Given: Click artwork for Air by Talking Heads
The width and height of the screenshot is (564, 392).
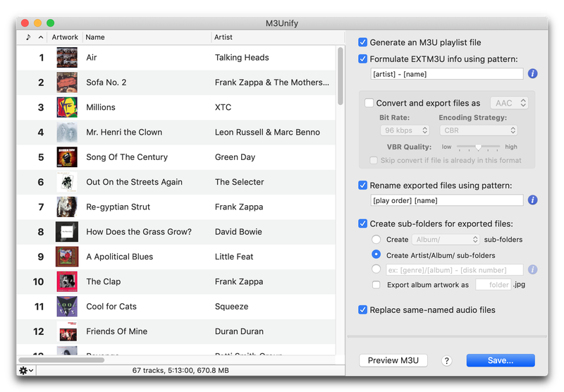Looking at the screenshot, I should tap(67, 58).
